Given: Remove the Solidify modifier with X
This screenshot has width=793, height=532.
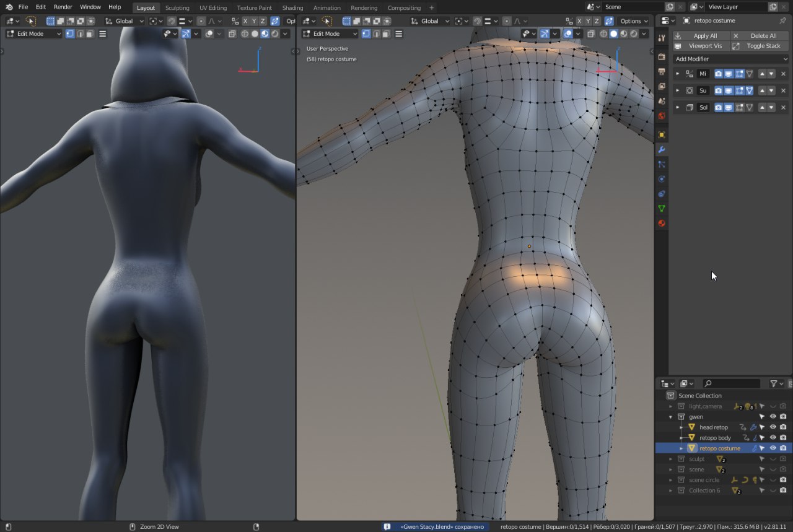Looking at the screenshot, I should tap(783, 107).
